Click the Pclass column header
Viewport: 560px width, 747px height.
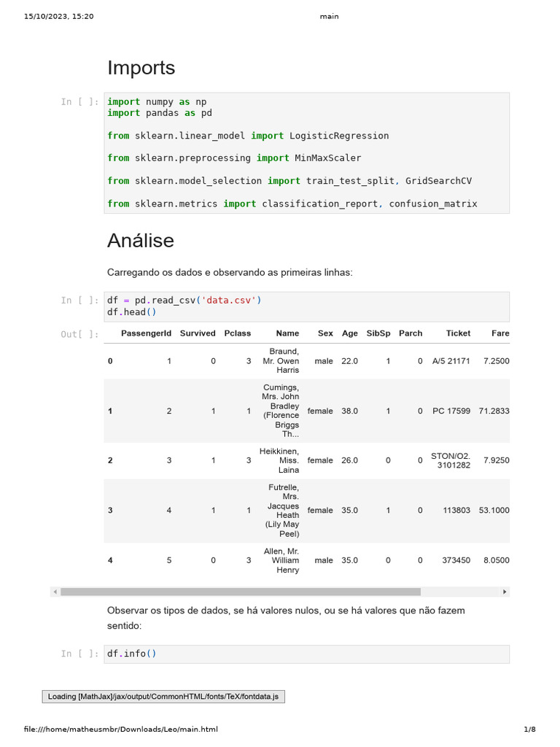click(x=238, y=333)
